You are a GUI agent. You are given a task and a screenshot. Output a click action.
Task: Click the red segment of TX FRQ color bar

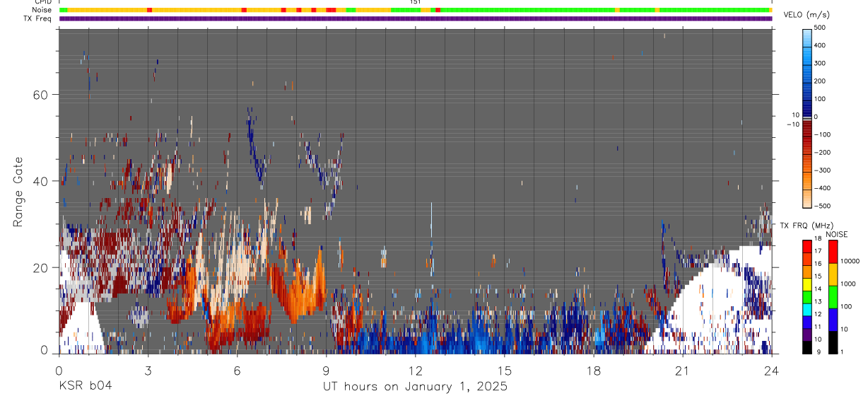click(807, 246)
